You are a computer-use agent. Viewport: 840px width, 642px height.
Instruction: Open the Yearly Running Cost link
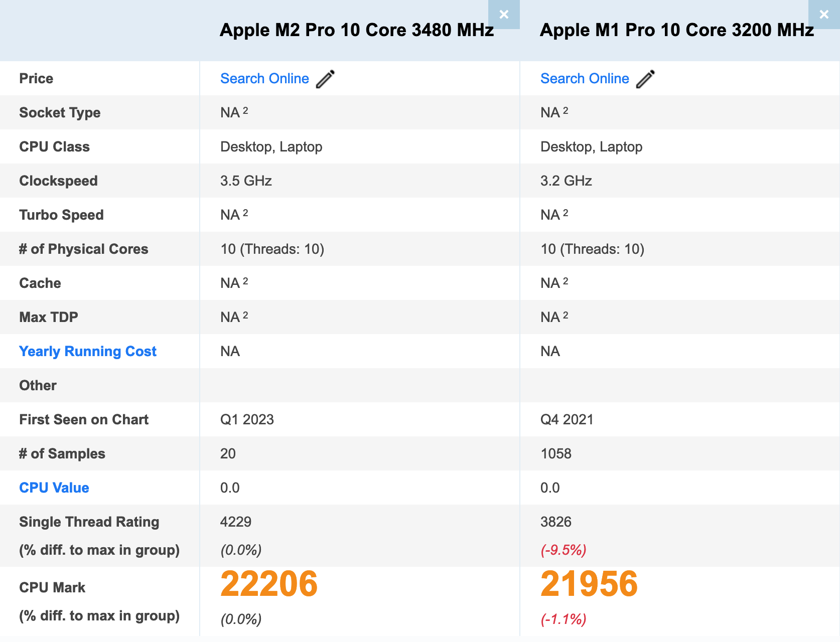tap(88, 352)
